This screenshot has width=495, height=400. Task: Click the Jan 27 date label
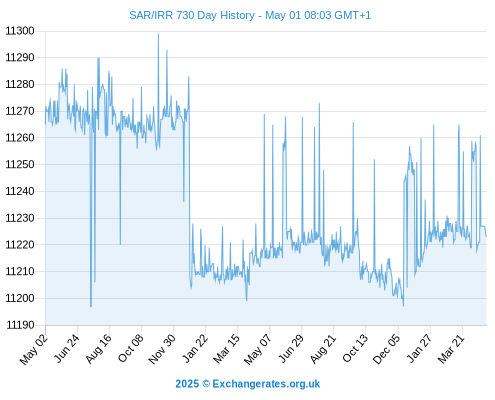419,348
